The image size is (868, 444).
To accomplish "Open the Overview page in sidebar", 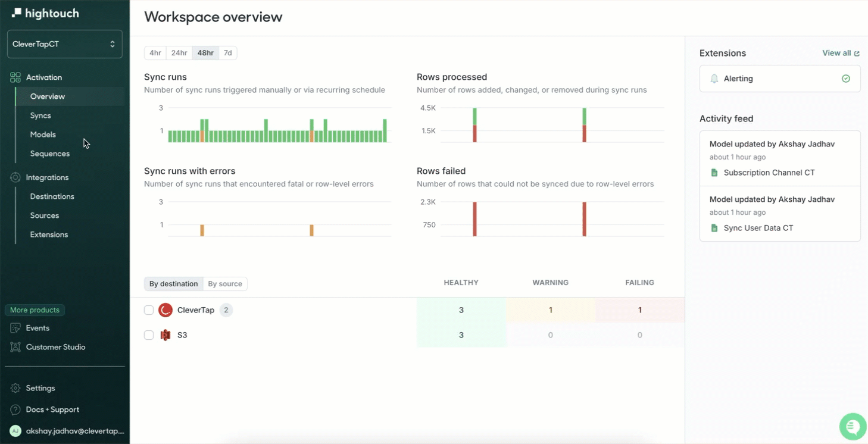I will point(48,96).
